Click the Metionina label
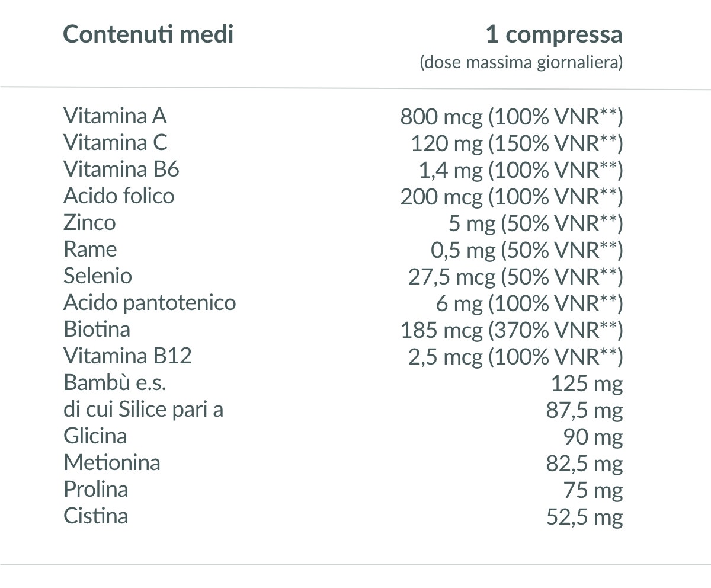The width and height of the screenshot is (711, 588). [x=112, y=462]
